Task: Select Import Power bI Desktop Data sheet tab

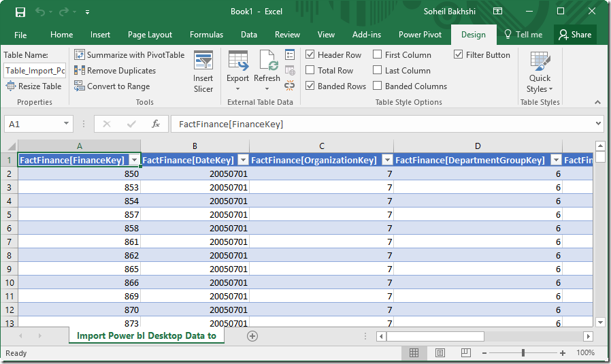Action: coord(146,335)
